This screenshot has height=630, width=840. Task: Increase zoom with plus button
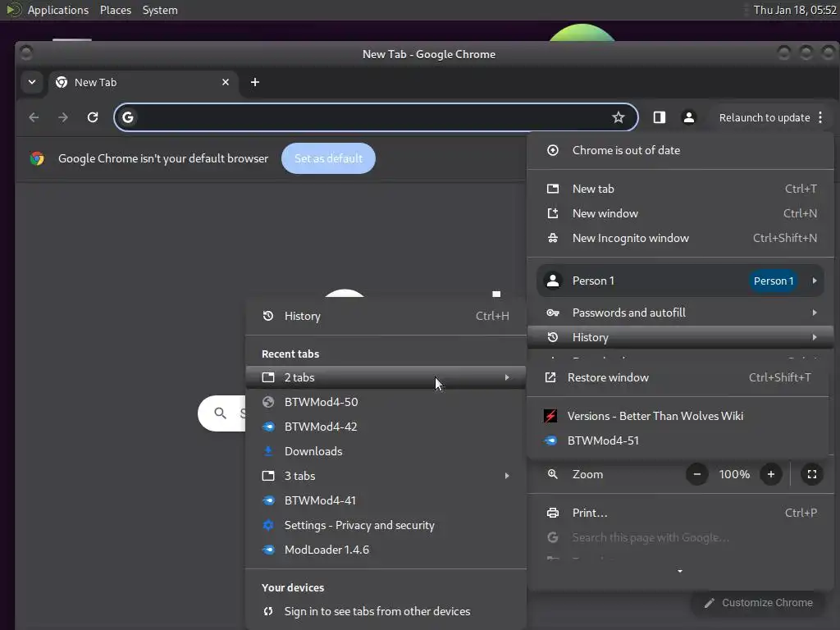[771, 474]
